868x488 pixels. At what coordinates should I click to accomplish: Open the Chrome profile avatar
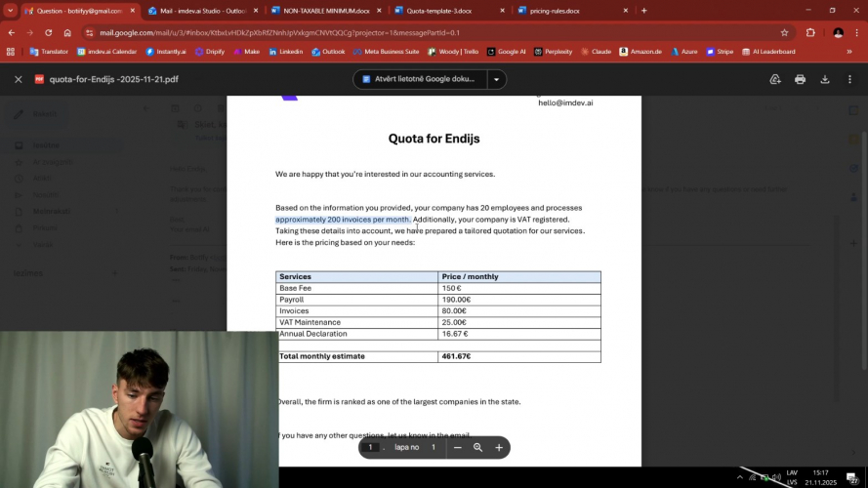pyautogui.click(x=838, y=32)
